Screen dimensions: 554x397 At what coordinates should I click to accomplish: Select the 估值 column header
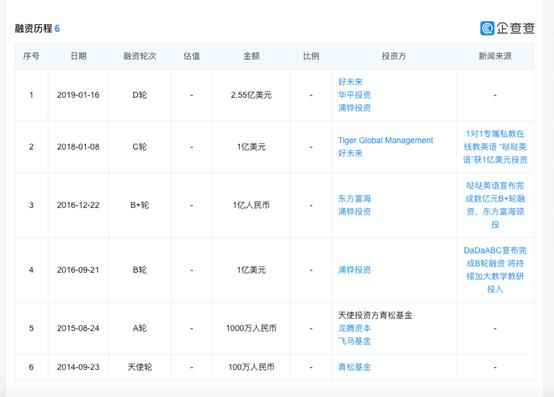coord(191,56)
